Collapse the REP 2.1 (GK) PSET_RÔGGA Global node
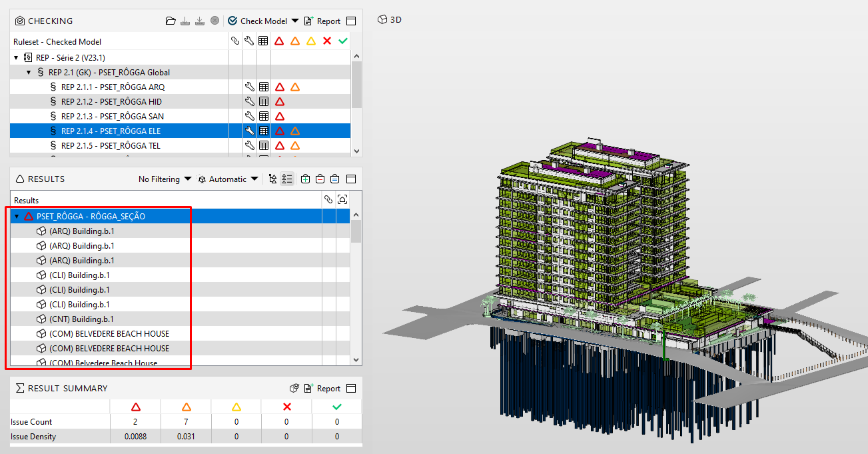 [29, 72]
